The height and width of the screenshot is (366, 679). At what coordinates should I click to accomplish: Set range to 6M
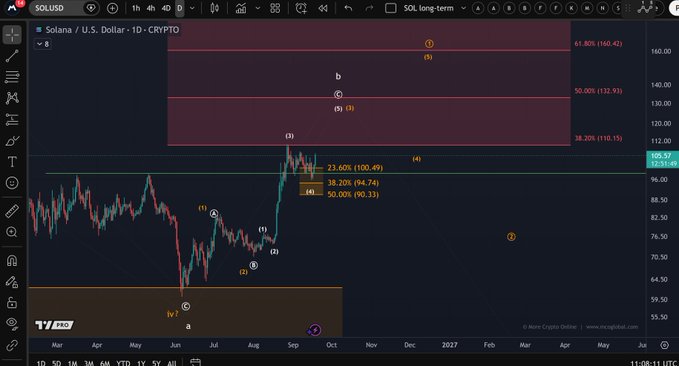(105, 363)
